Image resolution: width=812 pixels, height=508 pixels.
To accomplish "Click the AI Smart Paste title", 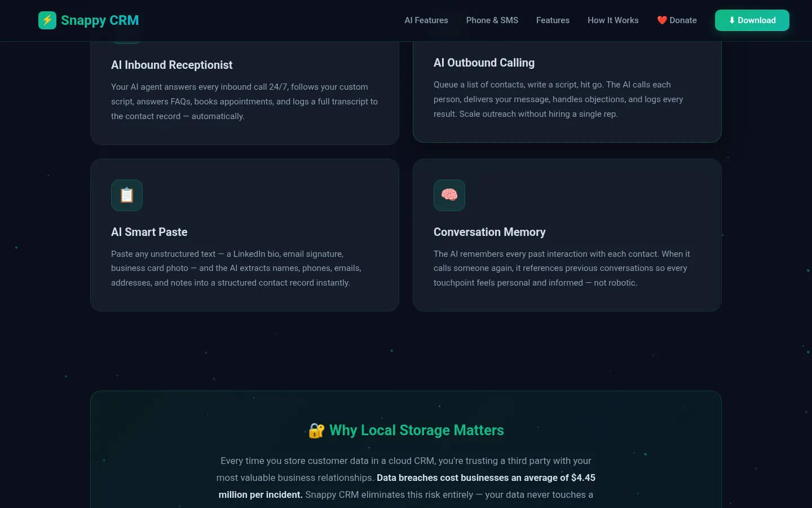I will (x=149, y=232).
